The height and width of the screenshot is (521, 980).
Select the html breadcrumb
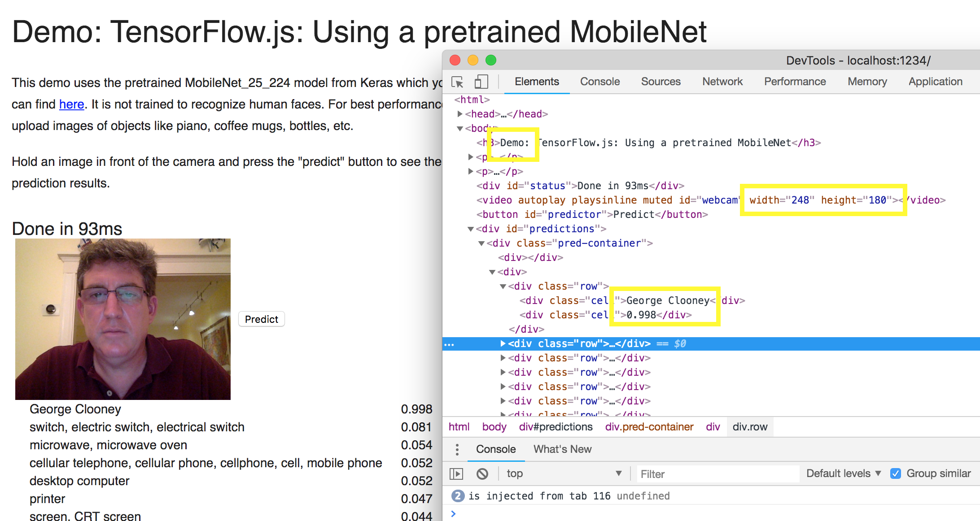tap(459, 427)
